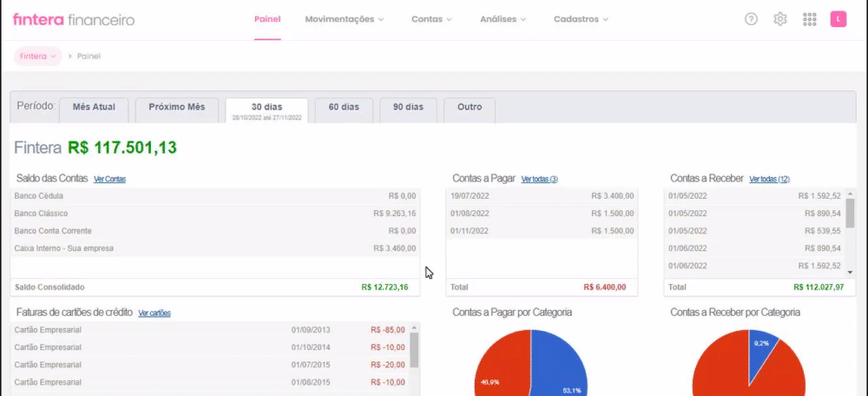Select the Painel navigation tab
The width and height of the screenshot is (868, 396).
tap(267, 19)
